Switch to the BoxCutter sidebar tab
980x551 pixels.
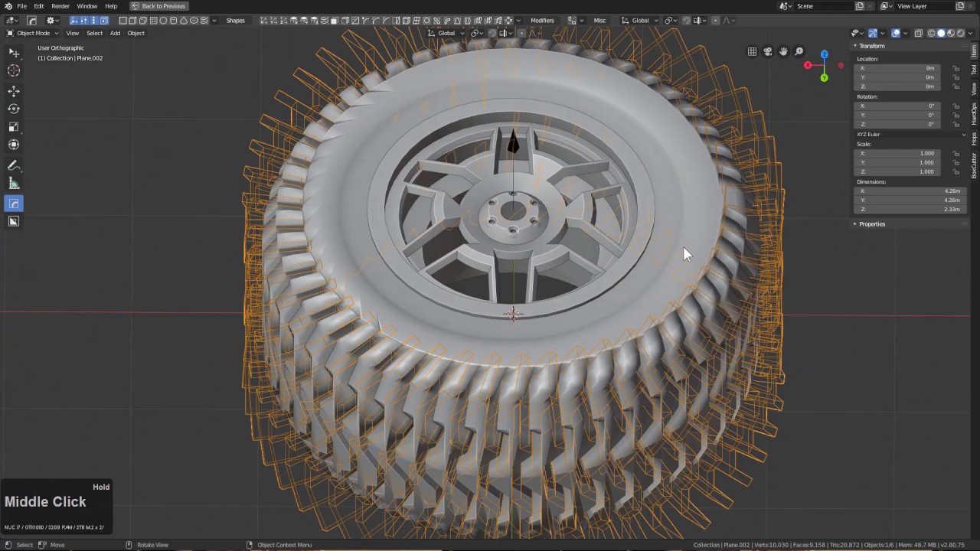[974, 165]
